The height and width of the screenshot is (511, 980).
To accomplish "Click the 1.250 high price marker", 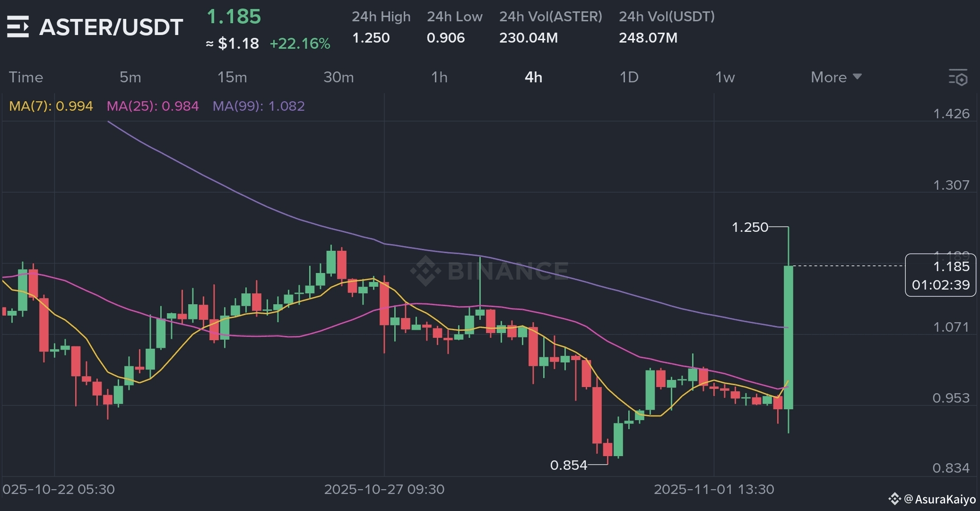I will [750, 228].
